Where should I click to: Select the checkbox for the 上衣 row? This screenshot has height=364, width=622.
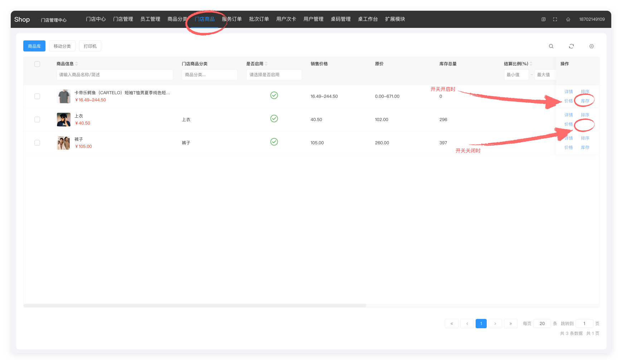click(x=37, y=119)
